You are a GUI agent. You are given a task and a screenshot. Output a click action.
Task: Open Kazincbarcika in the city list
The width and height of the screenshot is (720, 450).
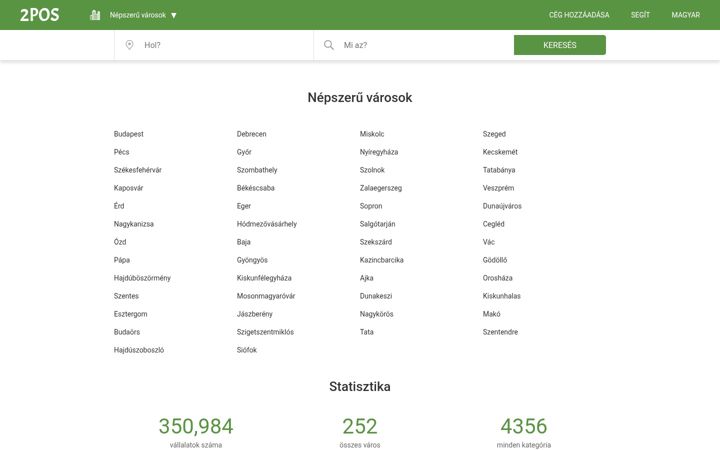[x=382, y=260]
